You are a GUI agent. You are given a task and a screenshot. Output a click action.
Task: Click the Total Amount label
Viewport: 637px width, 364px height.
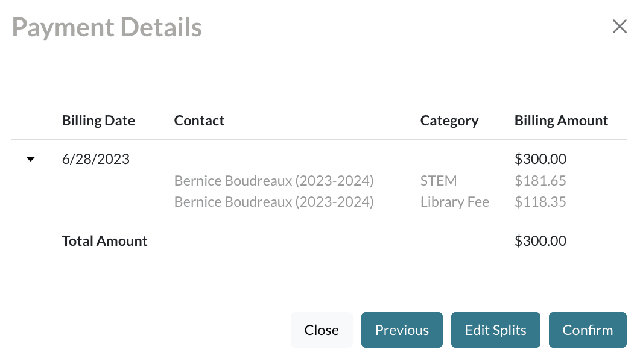[x=104, y=241]
